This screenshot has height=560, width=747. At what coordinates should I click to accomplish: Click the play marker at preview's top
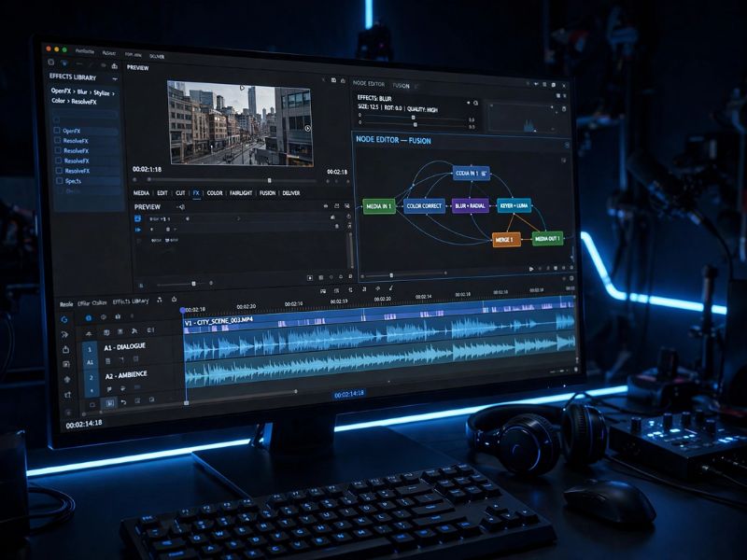coord(242,88)
